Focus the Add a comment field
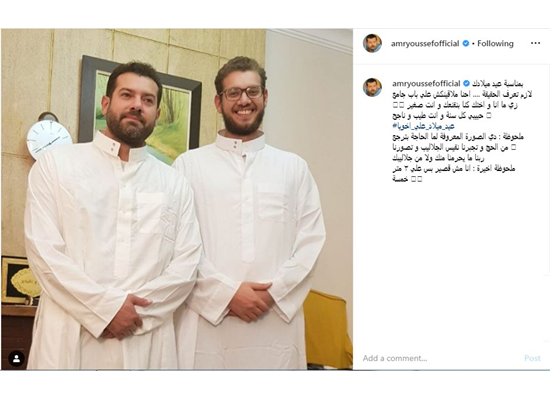The width and height of the screenshot is (550, 400). pyautogui.click(x=440, y=358)
